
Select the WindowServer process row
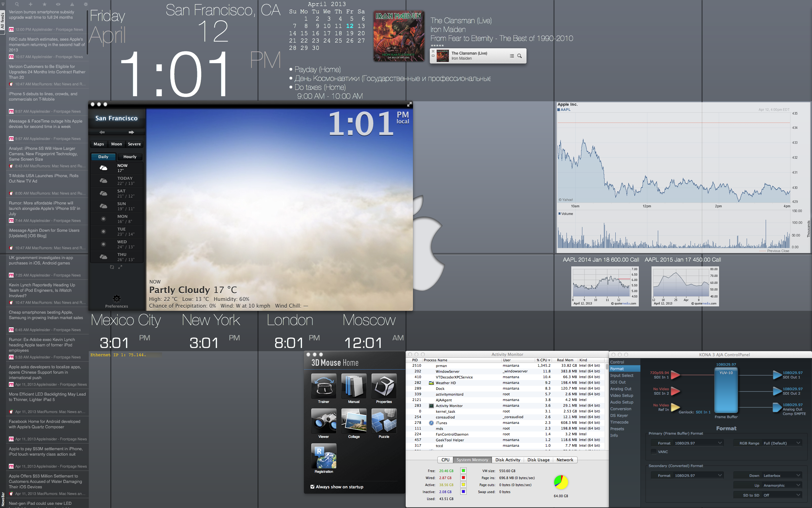coord(506,371)
